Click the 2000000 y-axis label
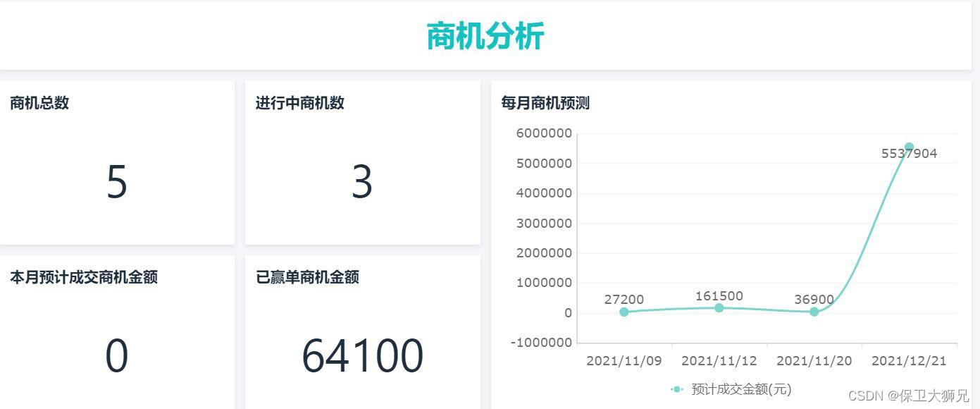The width and height of the screenshot is (980, 409). 544,253
